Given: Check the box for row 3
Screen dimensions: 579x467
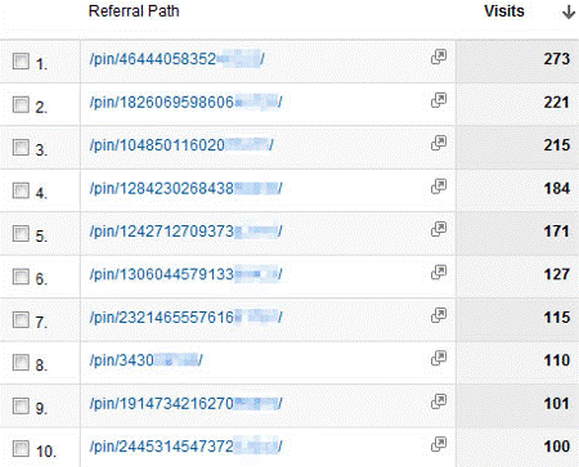Looking at the screenshot, I should pos(21,147).
